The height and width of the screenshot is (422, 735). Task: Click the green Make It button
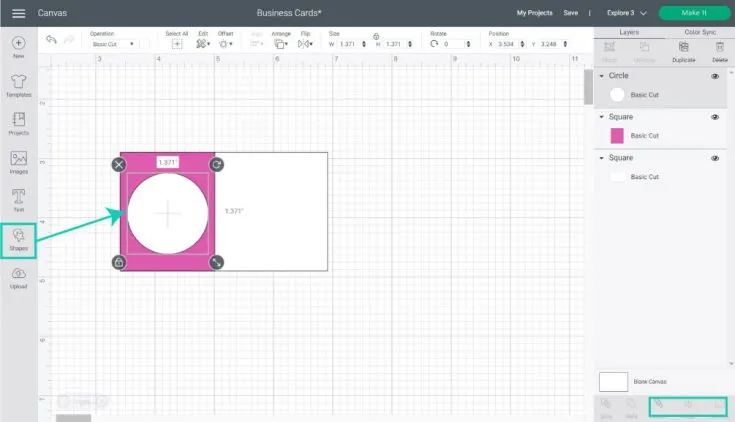[x=693, y=13]
